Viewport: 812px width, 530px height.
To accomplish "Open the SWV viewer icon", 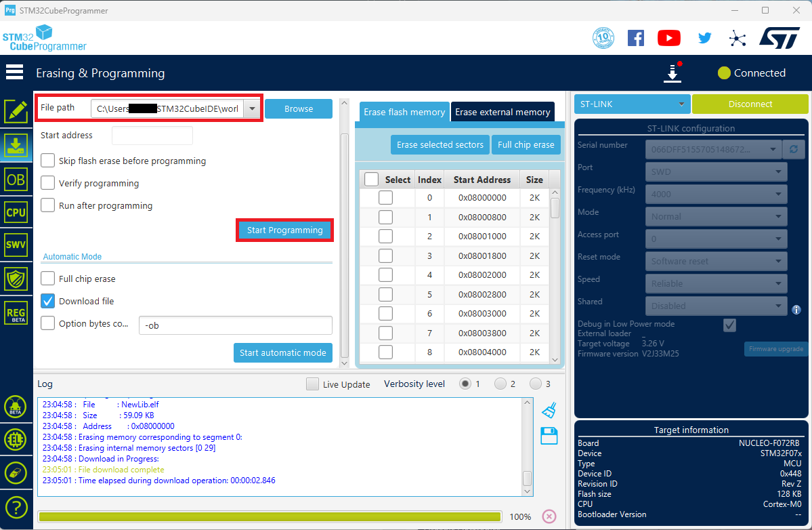I will click(x=16, y=245).
